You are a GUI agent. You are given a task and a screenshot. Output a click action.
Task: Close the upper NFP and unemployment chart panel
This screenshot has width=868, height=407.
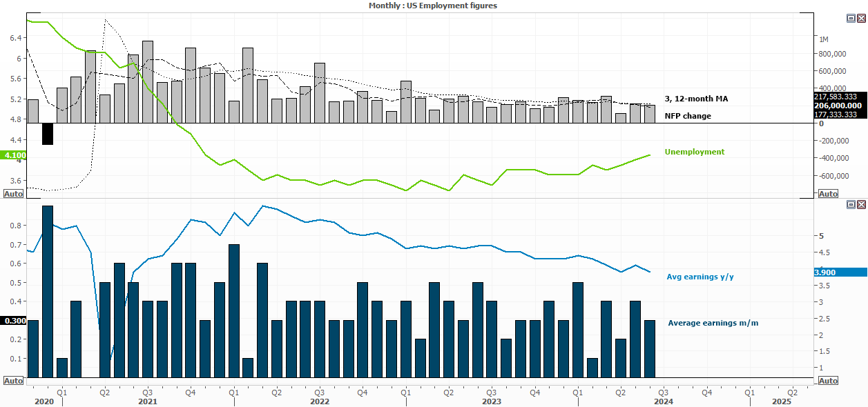pos(861,19)
